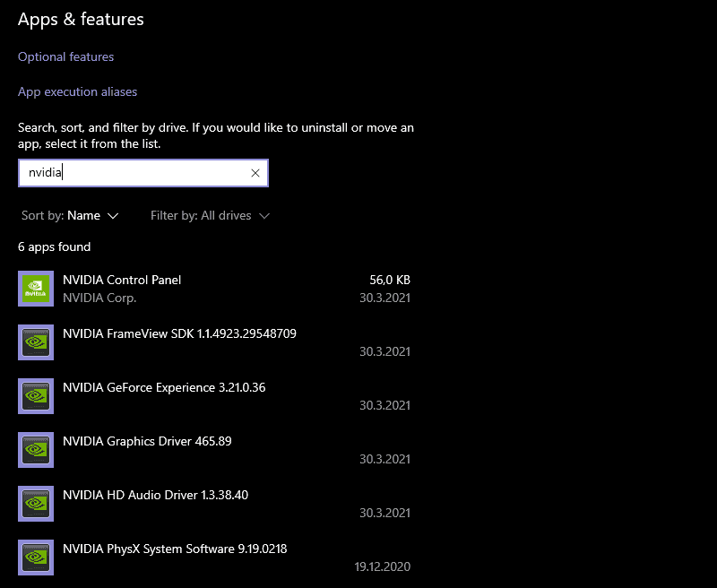
Task: Click the NVIDIA Control Panel app icon
Action: click(36, 289)
